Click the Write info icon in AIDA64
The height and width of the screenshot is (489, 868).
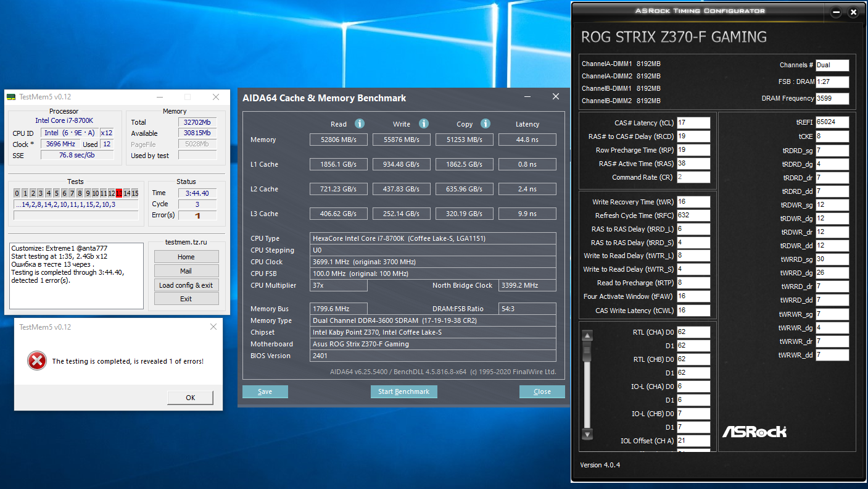(424, 123)
